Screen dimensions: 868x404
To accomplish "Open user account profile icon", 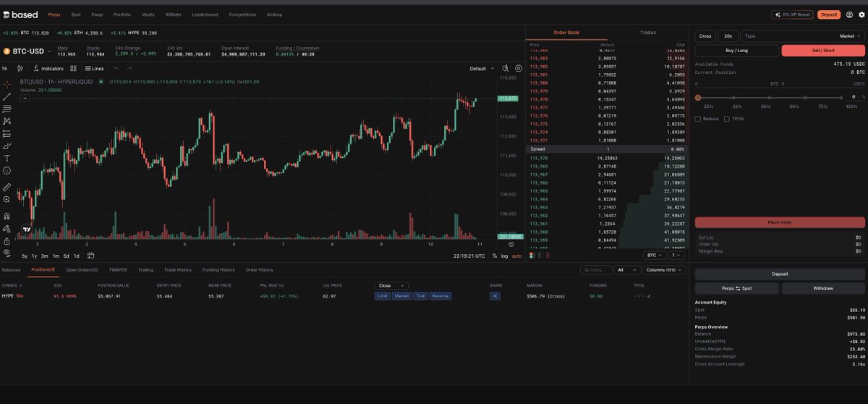I will click(849, 14).
